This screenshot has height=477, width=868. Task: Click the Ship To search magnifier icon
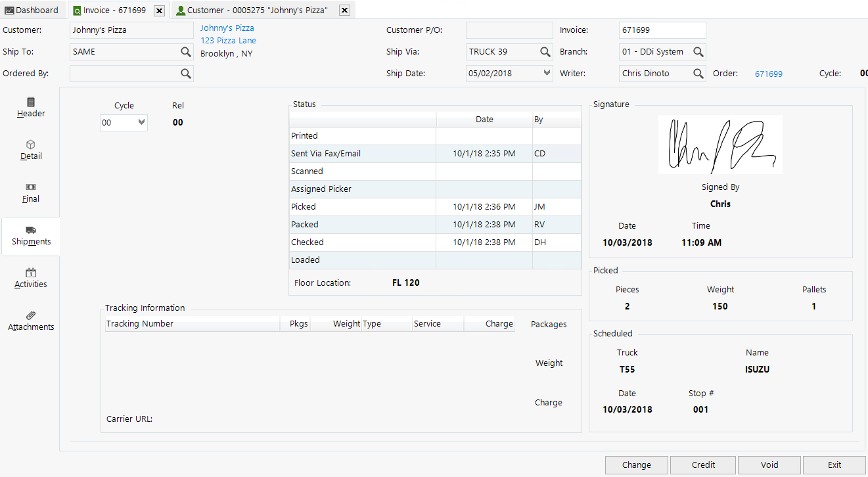click(186, 52)
